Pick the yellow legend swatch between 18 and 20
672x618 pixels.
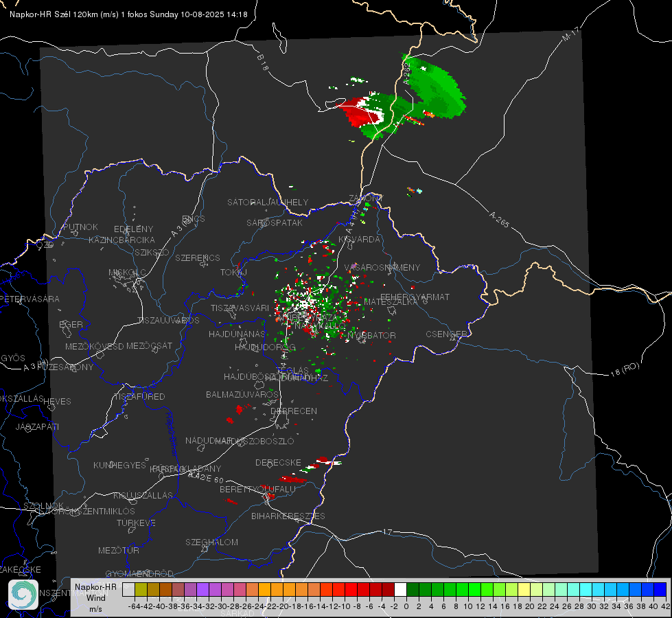coord(524,589)
